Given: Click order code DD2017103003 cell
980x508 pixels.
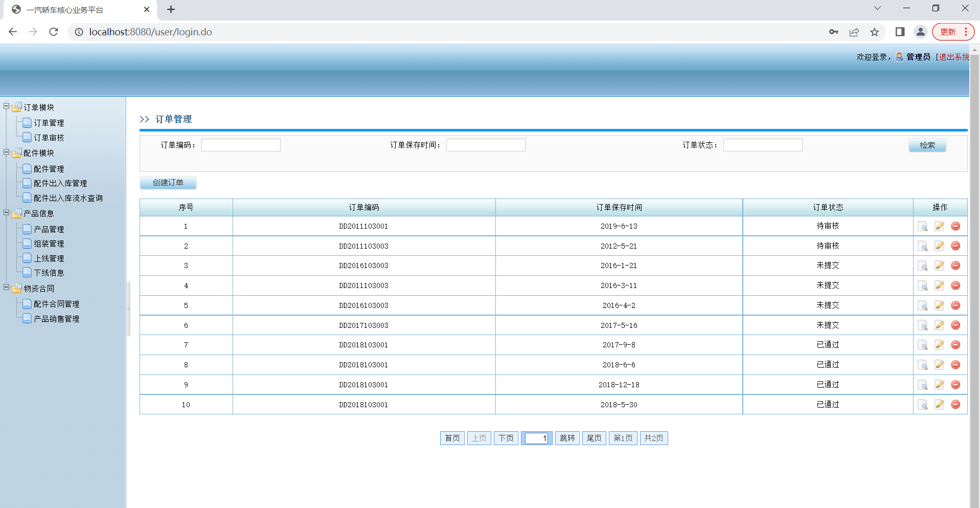Looking at the screenshot, I should [x=364, y=325].
